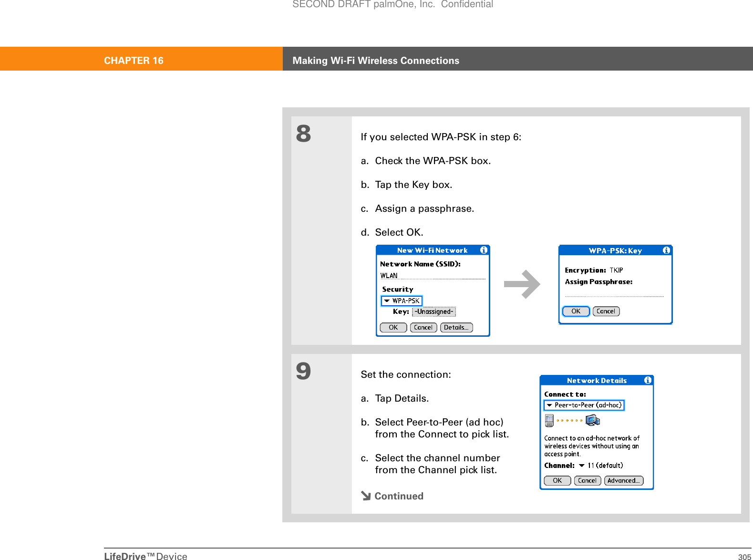Click info icon in WPA-PSK: Key dialog
The width and height of the screenshot is (753, 560).
coord(666,250)
